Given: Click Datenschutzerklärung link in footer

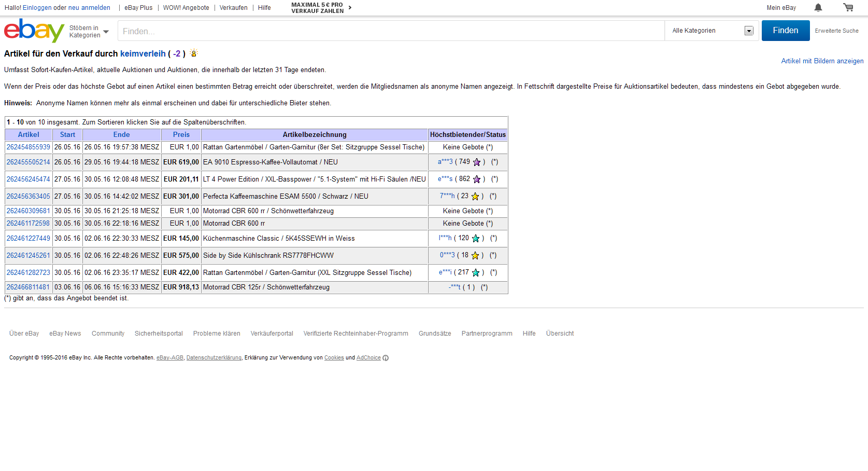Looking at the screenshot, I should (214, 358).
